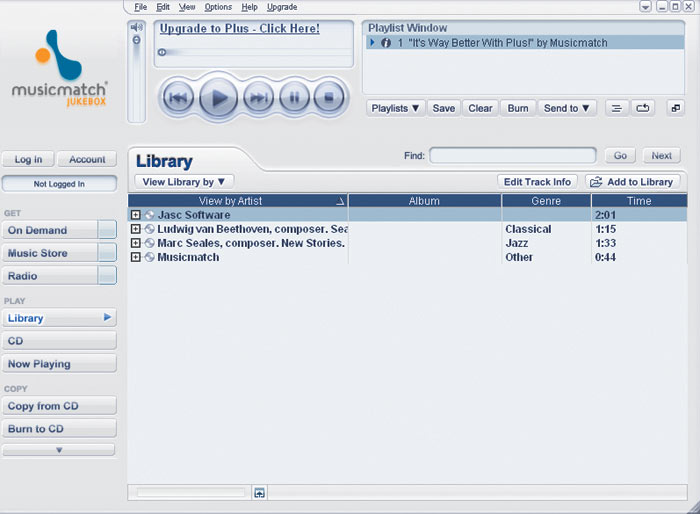This screenshot has width=700, height=514.
Task: Click the Find search field
Action: (x=513, y=155)
